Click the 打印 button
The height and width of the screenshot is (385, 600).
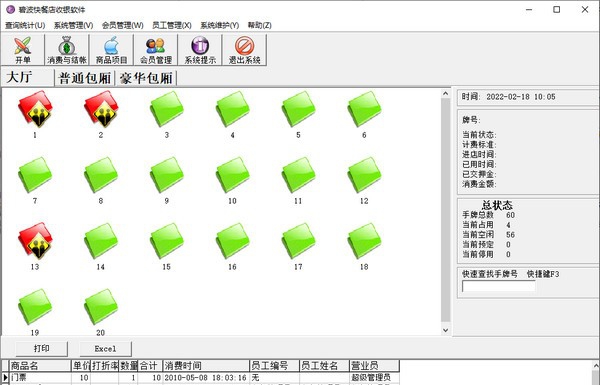[x=42, y=349]
